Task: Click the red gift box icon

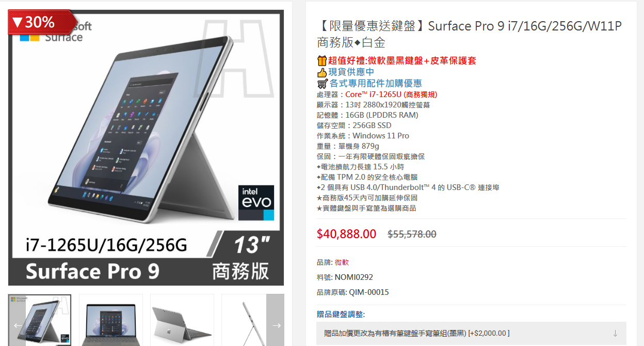Action: coord(322,60)
